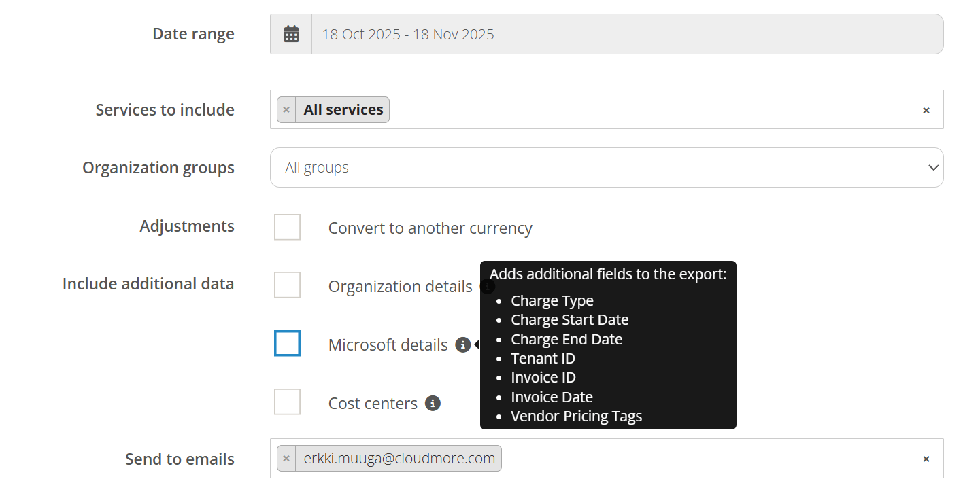Click the tooltip listing additional export fields

[x=607, y=344]
